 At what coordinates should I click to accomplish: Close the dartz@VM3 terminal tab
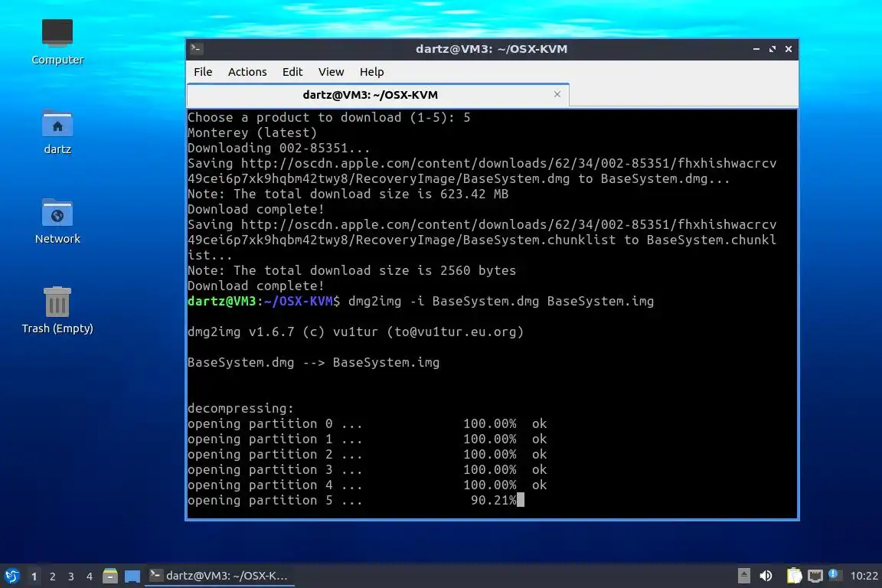[x=557, y=94]
